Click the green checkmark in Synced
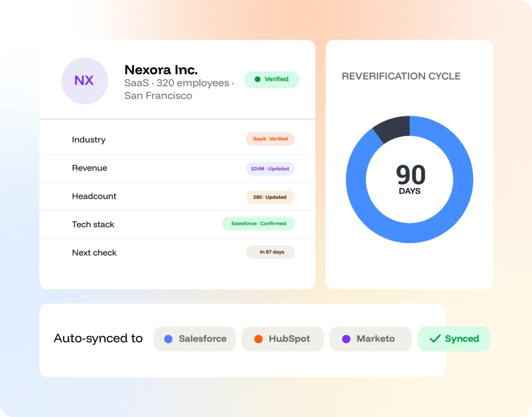The width and height of the screenshot is (532, 417). 435,339
